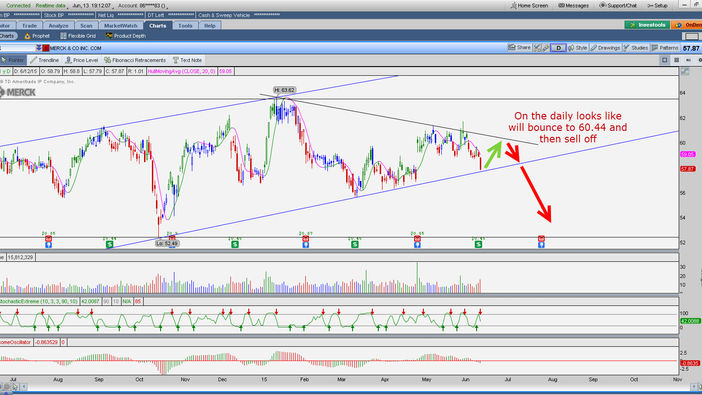Open Support/Chat
Screen dimensions: 702x395
click(x=618, y=6)
